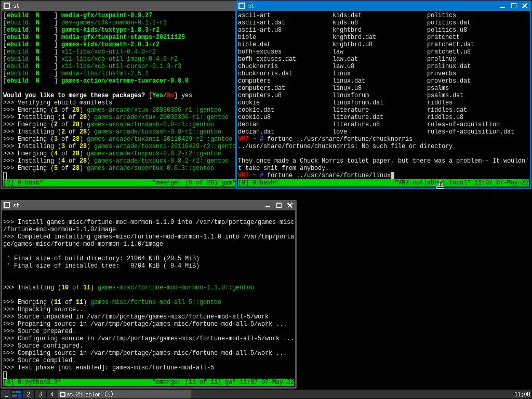Viewport: 532px width, 399px height.
Task: Click the media-libs/libsfml-2.5.1 package line
Action: click(x=105, y=73)
